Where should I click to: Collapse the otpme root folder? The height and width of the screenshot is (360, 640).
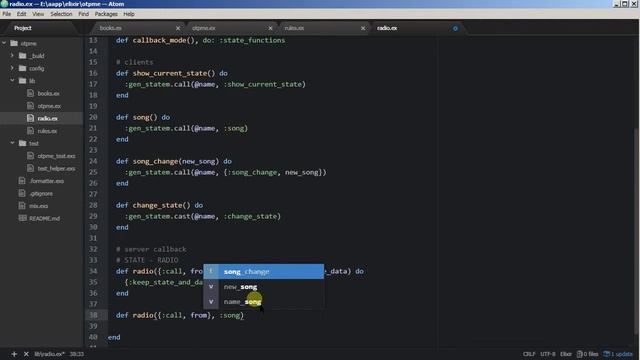pos(4,43)
